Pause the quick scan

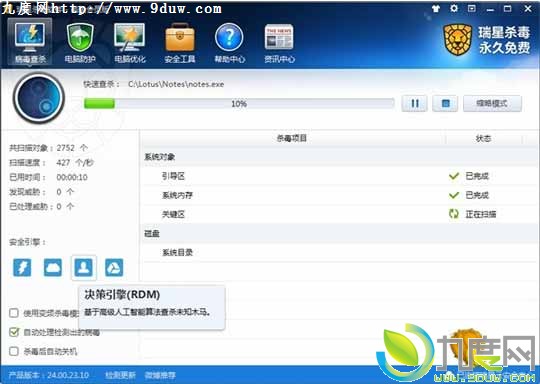pyautogui.click(x=415, y=103)
